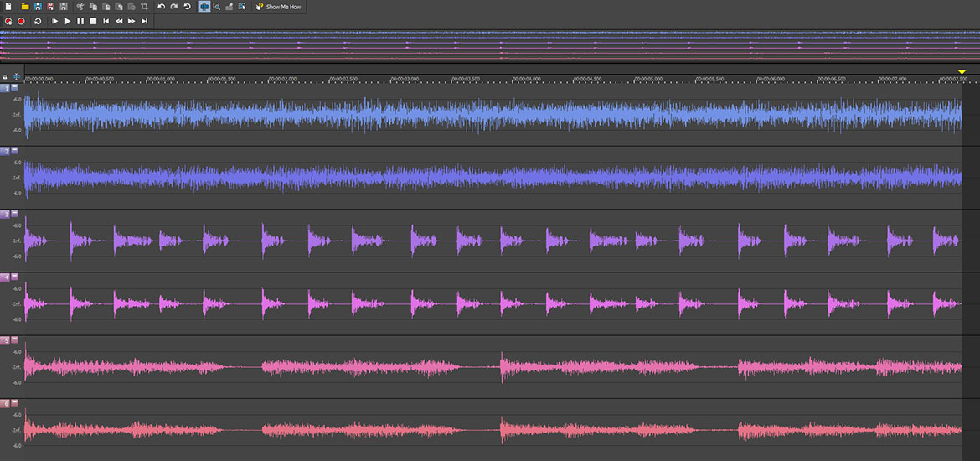Toggle the lock icon above channel list
Image resolution: width=980 pixels, height=461 pixels.
coord(5,77)
